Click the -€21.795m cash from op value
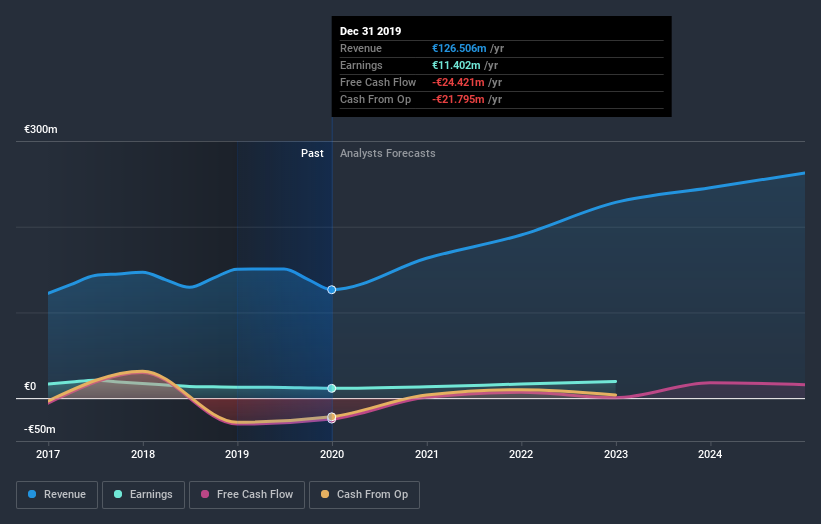This screenshot has height=524, width=821. point(458,99)
